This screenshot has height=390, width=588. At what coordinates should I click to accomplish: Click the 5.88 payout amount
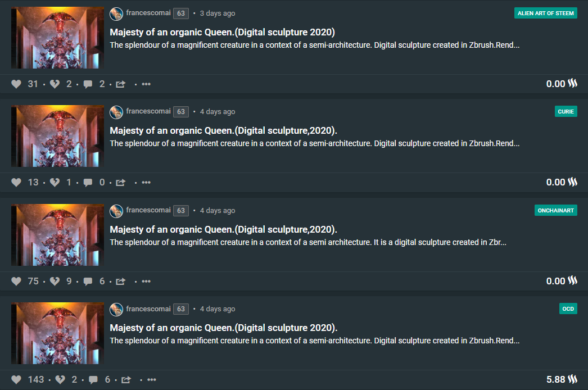555,380
